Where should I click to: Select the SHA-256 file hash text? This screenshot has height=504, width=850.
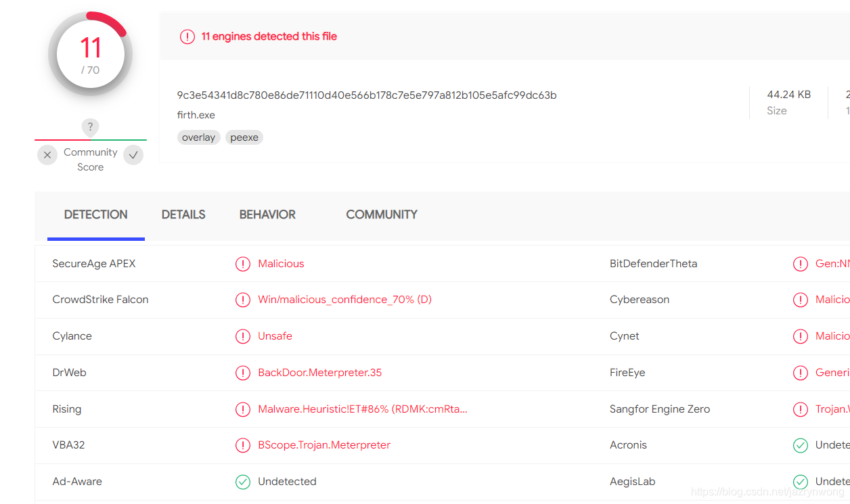click(367, 95)
